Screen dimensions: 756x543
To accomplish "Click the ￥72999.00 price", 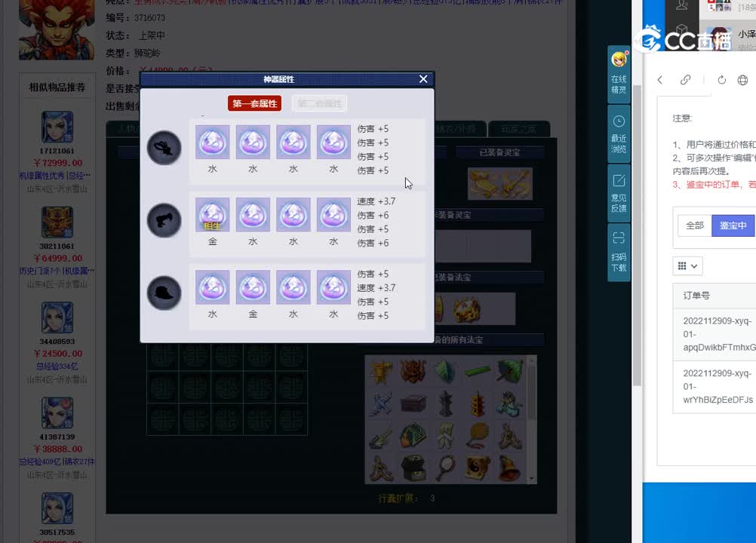I will [x=58, y=163].
